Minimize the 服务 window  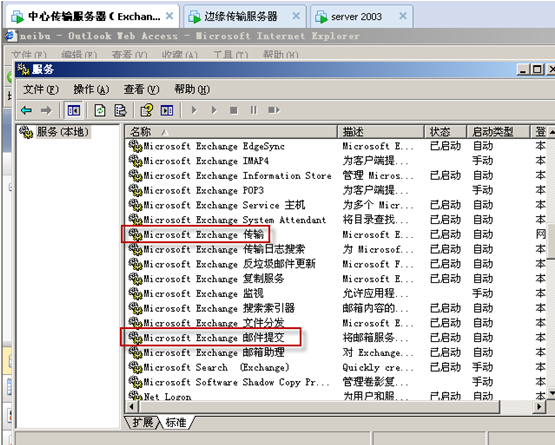[x=523, y=69]
